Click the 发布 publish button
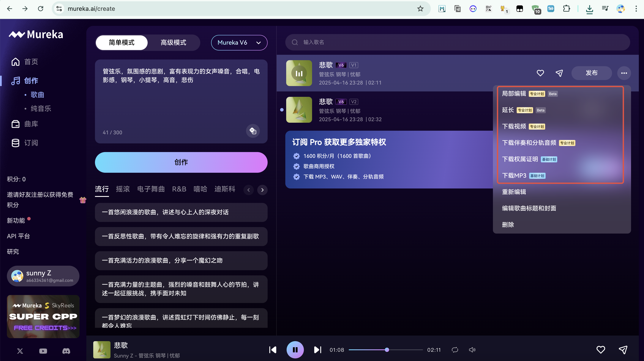The height and width of the screenshot is (361, 644). coord(591,73)
